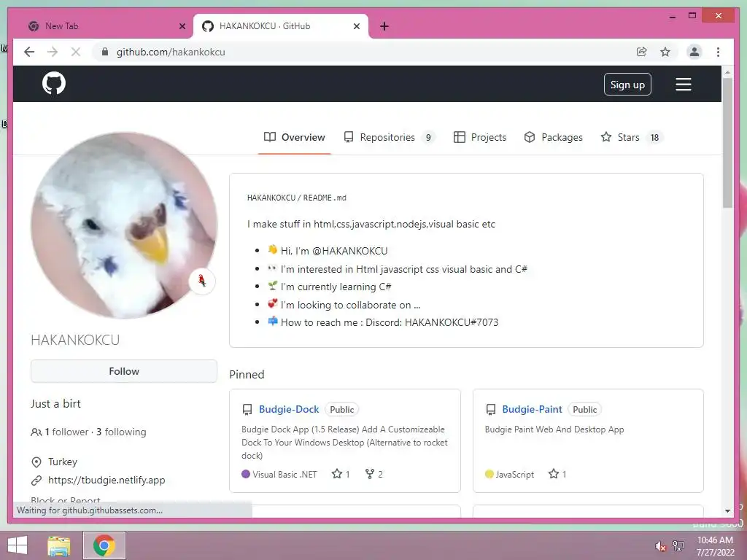Bookmark this page with the star icon
Viewport: 747px width, 560px height.
[665, 52]
